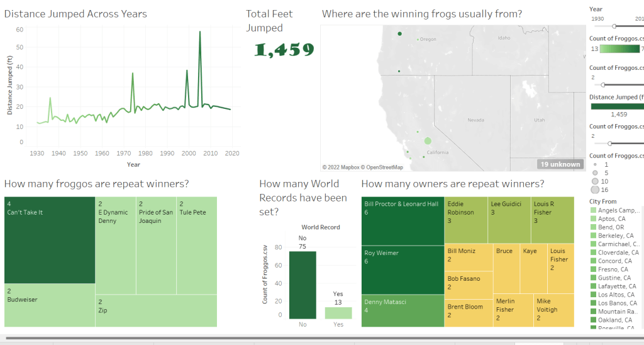
Task: Click the Yes bar in World Record chart
Action: point(338,312)
